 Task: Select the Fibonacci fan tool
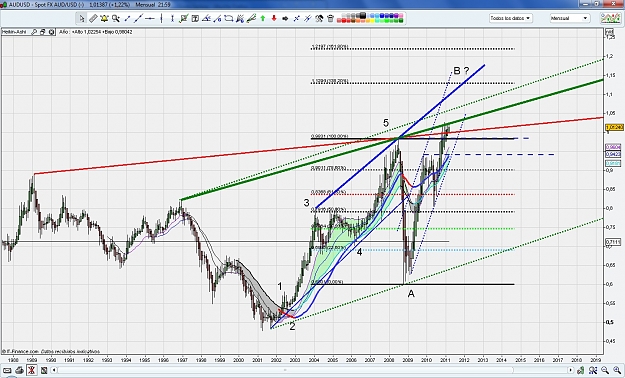(x=217, y=18)
